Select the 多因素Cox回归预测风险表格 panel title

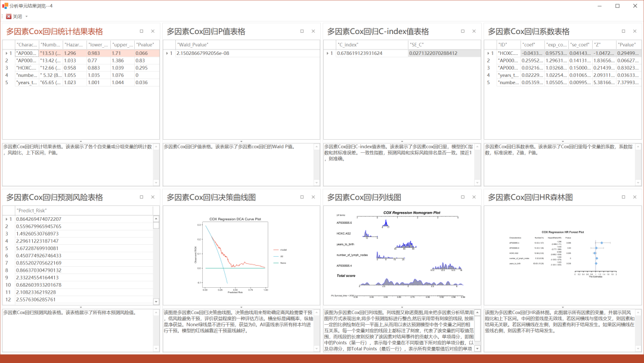tap(55, 198)
